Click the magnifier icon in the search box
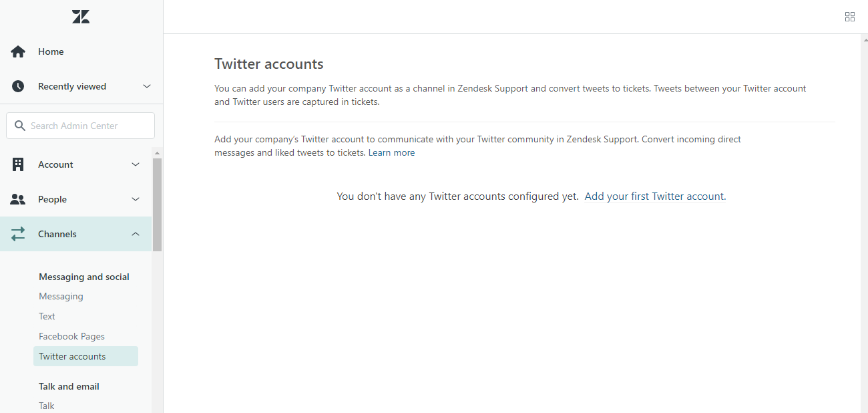868x413 pixels. click(x=21, y=125)
